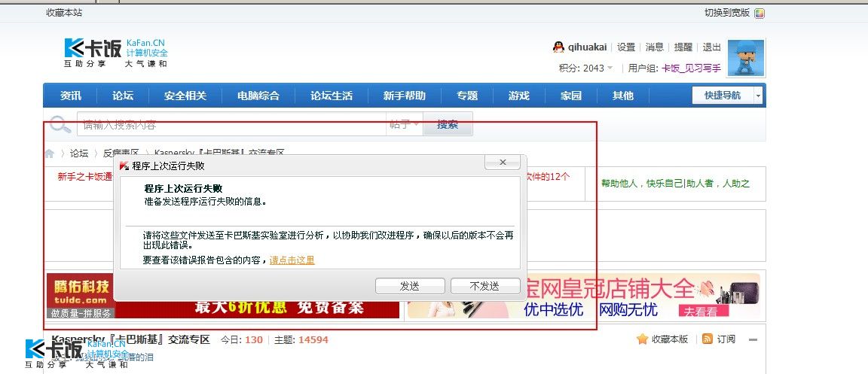This screenshot has width=868, height=374.
Task: Click the 收藏本站 link
Action: tap(64, 13)
